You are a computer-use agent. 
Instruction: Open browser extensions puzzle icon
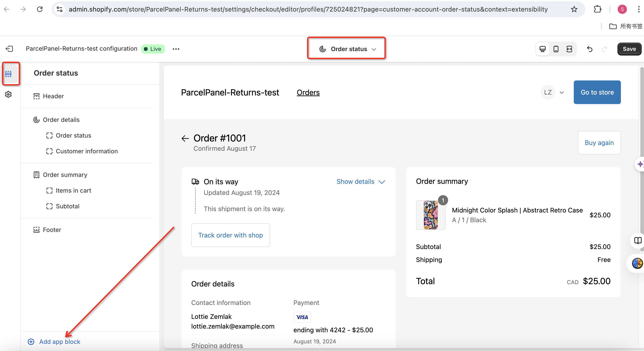coord(597,9)
